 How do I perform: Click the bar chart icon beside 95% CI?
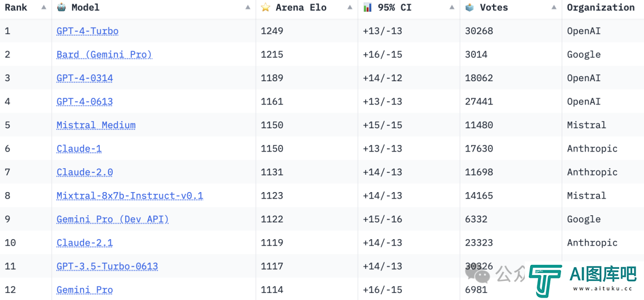tap(367, 7)
